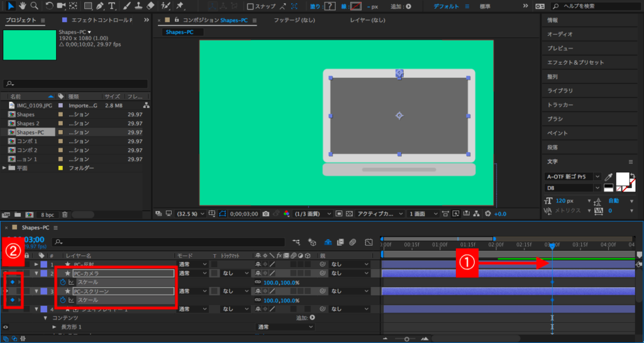644x343 pixels.
Task: Toggle visibility of 長方形 1
Action: coord(6,327)
